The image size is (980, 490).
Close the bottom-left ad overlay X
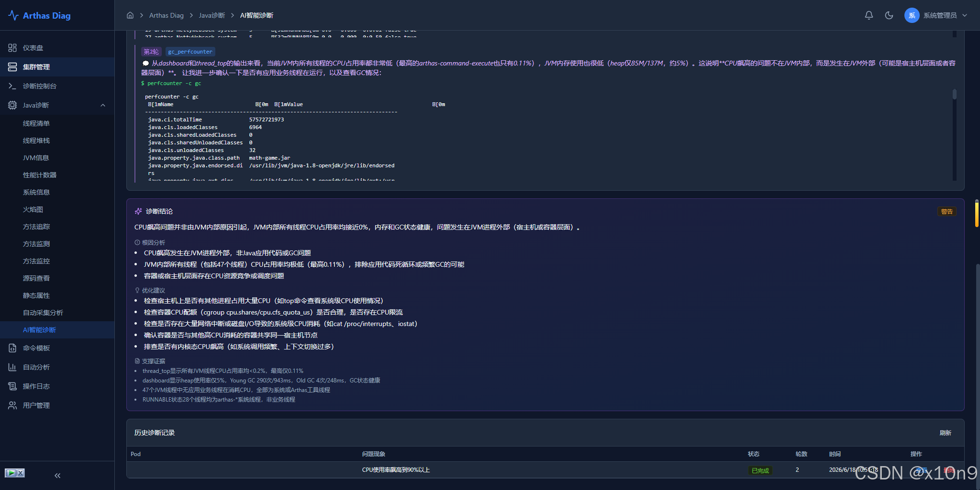point(21,473)
